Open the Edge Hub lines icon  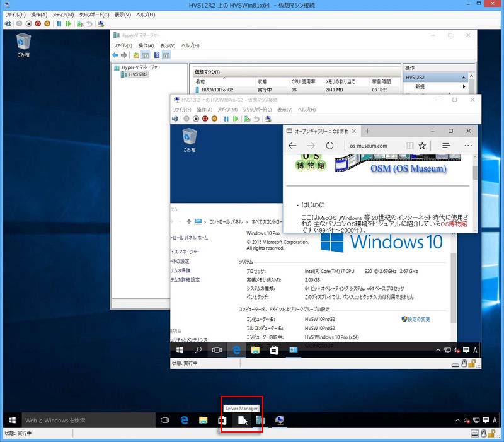tap(446, 146)
